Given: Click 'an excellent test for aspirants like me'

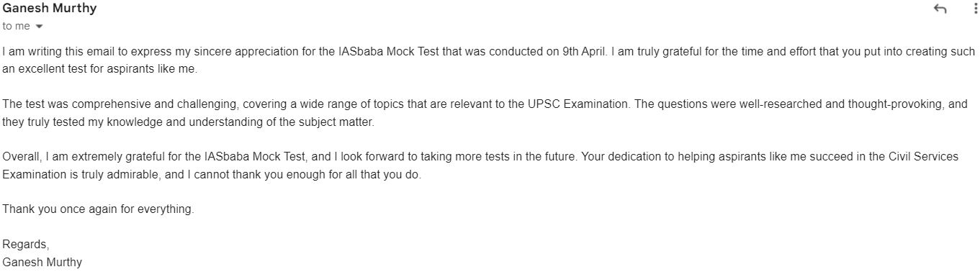Looking at the screenshot, I should click(x=99, y=70).
